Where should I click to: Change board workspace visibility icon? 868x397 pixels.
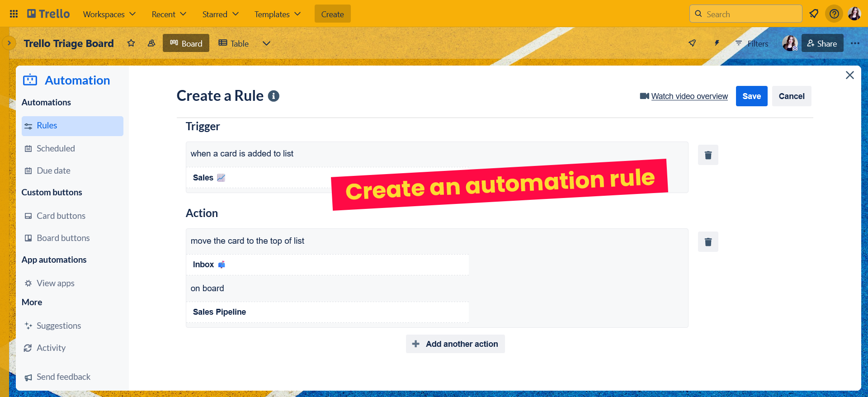(x=151, y=43)
